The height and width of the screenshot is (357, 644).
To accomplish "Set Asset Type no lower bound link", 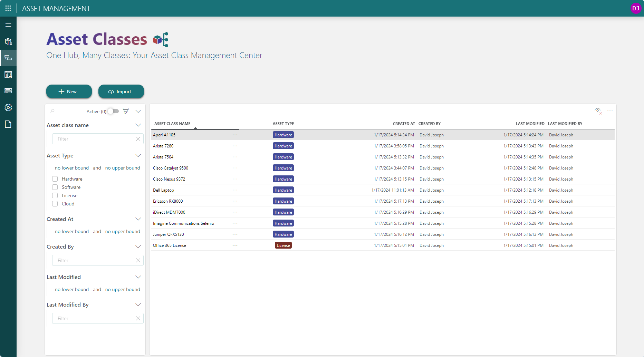I will [72, 168].
